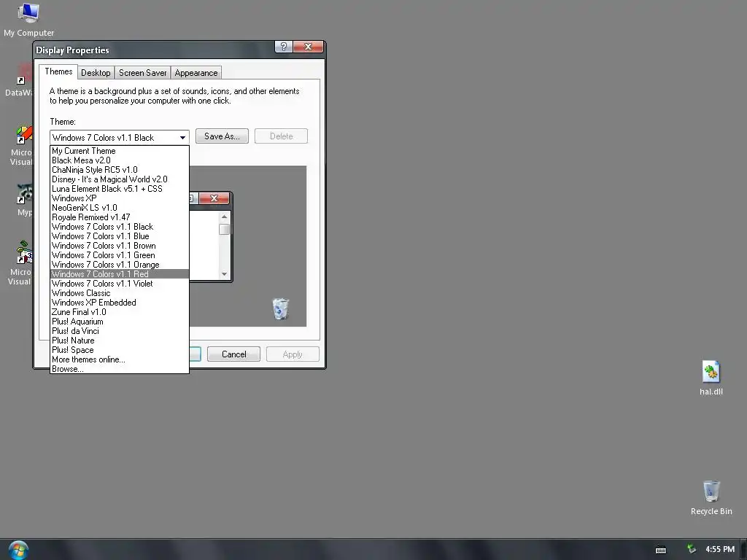Open the Appearance tab
This screenshot has height=560, width=747.
pyautogui.click(x=196, y=73)
